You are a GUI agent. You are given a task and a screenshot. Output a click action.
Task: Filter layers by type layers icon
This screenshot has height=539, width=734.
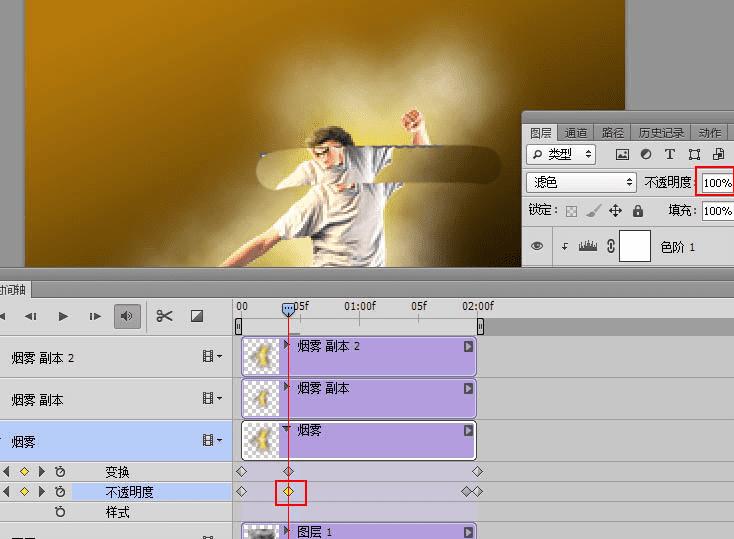[x=670, y=154]
